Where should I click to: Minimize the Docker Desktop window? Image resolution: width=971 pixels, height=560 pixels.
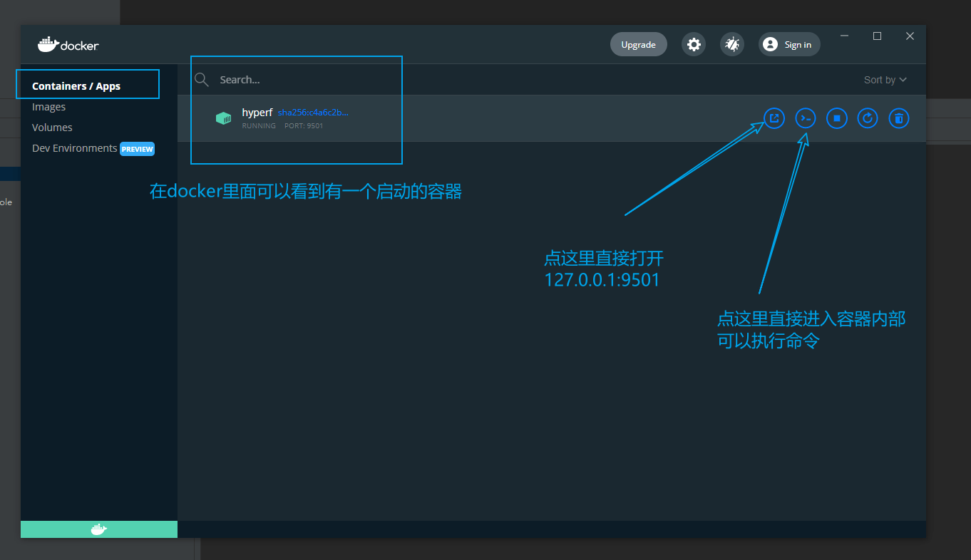point(845,36)
